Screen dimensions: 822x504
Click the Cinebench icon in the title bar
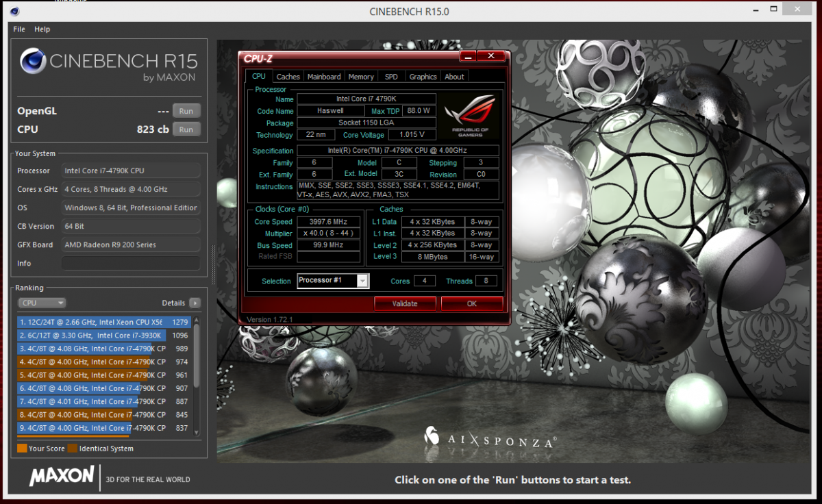coord(15,11)
